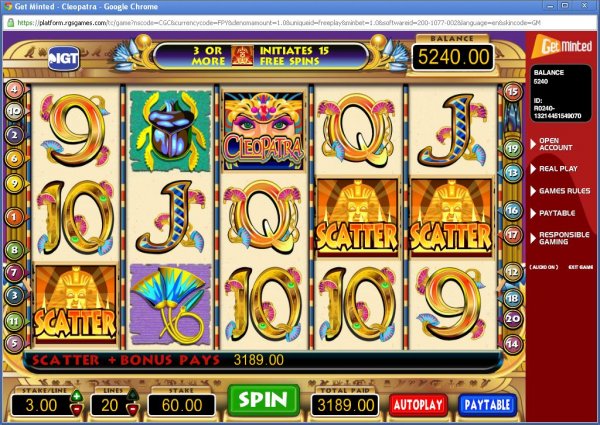This screenshot has width=600, height=425.
Task: Click payline 19 indicator
Action: click(513, 148)
